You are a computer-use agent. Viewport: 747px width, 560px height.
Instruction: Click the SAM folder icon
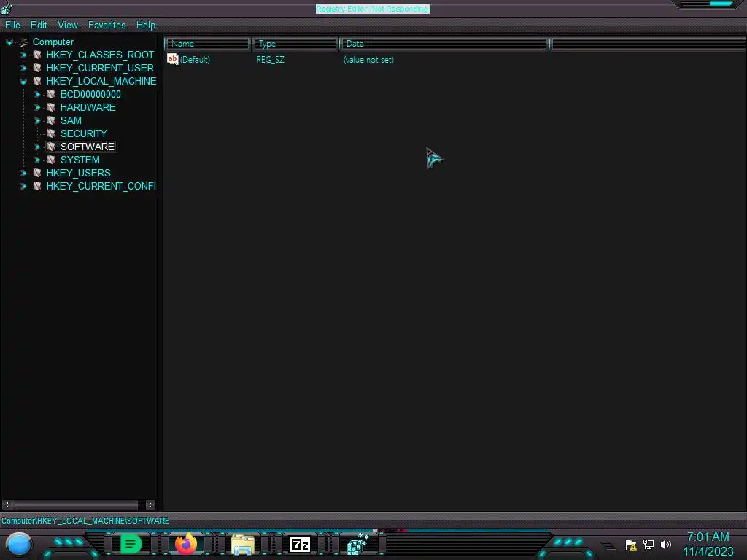tap(50, 120)
